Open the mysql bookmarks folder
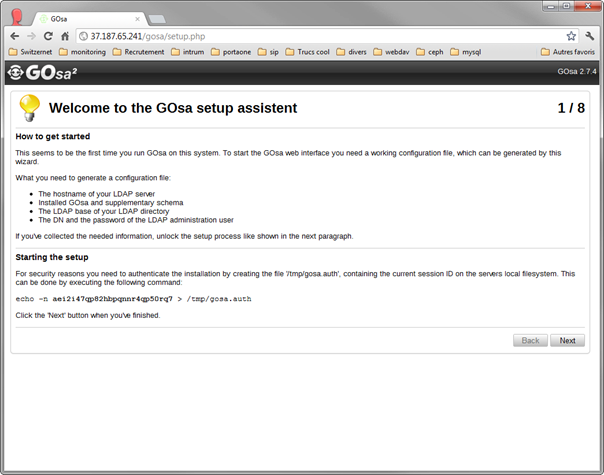Viewport: 604px width, 475px height. click(466, 52)
